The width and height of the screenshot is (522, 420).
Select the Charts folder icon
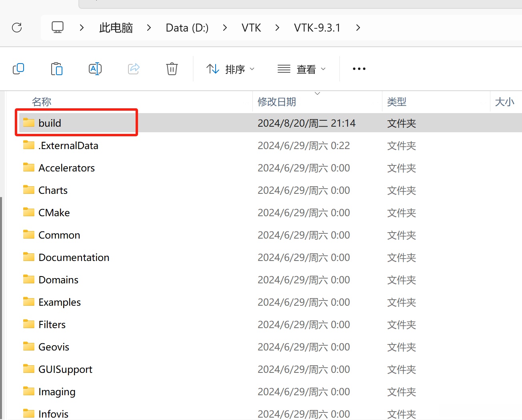[x=29, y=190]
